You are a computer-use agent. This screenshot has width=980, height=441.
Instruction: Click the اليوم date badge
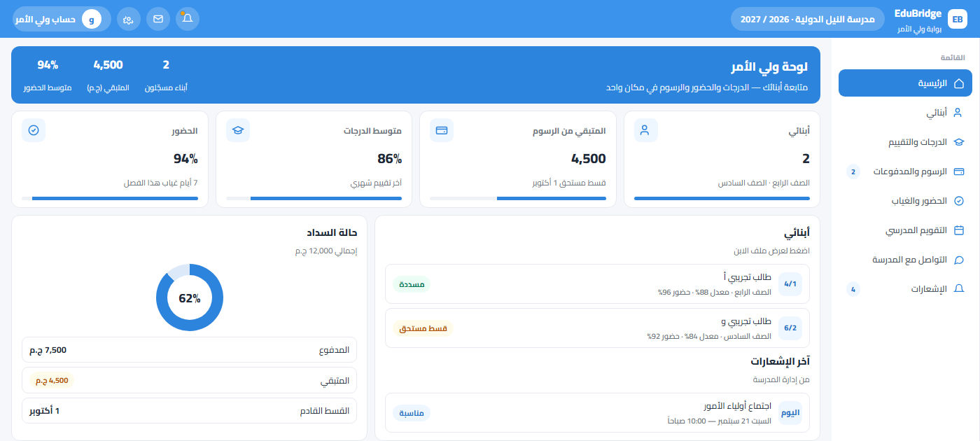pyautogui.click(x=790, y=413)
